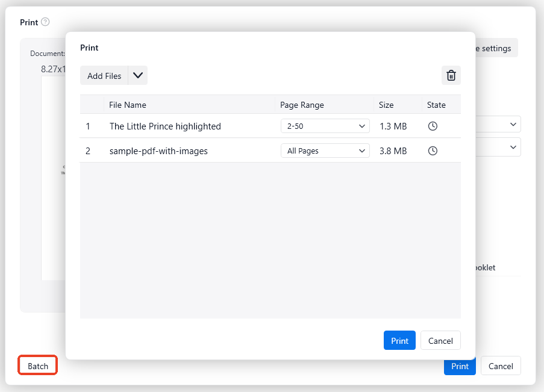Screen dimensions: 544x392
Task: Expand the lower dropdown on the right panel
Action: click(x=513, y=147)
